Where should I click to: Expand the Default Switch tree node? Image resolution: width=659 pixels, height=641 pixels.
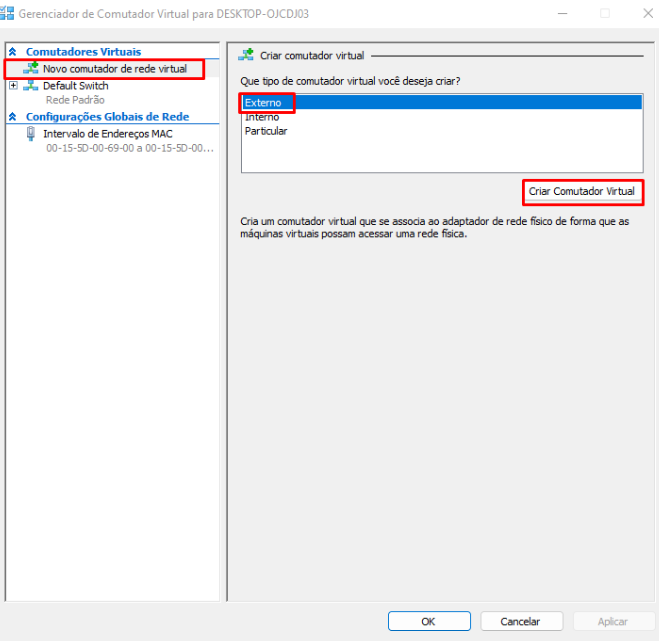click(13, 86)
